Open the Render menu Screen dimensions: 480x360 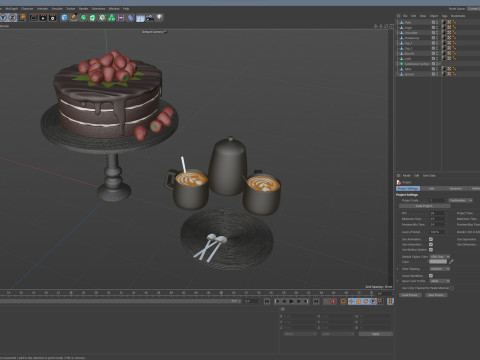tap(83, 8)
